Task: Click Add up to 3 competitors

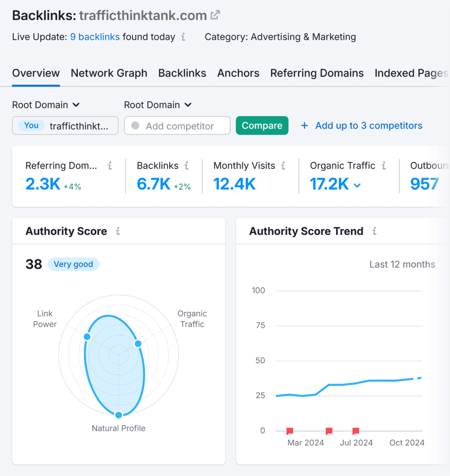Action: pos(362,126)
